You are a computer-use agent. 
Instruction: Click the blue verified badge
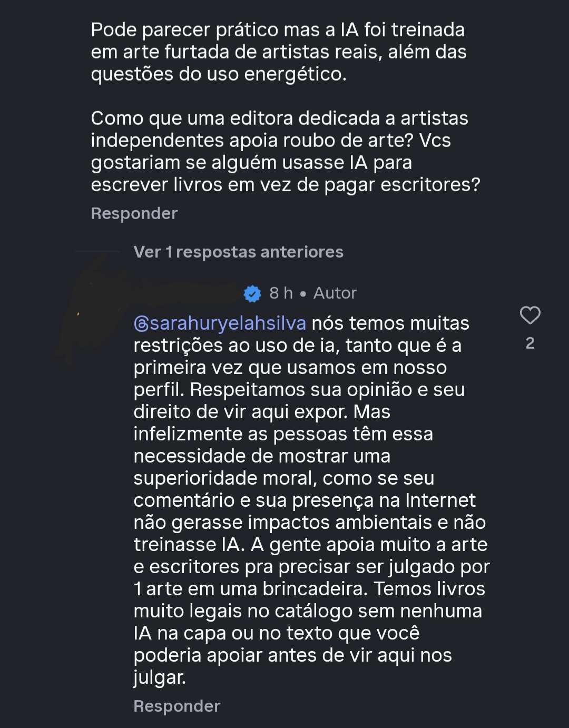tap(252, 293)
